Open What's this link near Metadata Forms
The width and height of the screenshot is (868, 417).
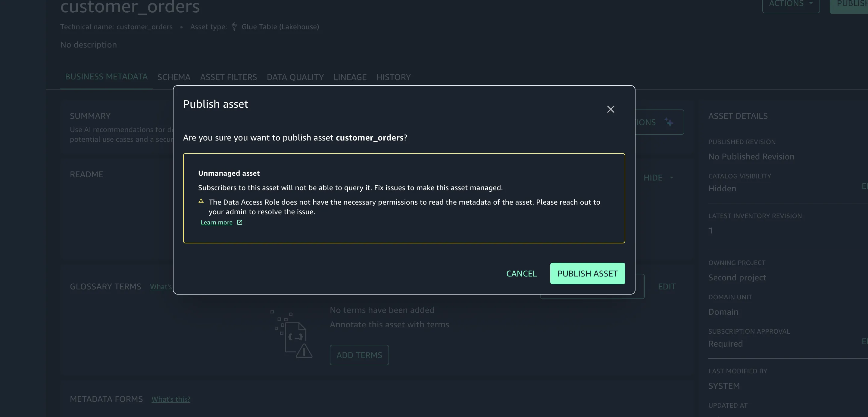171,399
